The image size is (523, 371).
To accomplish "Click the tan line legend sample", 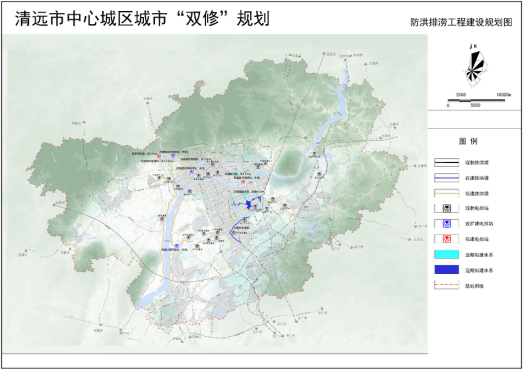I will coord(447,193).
